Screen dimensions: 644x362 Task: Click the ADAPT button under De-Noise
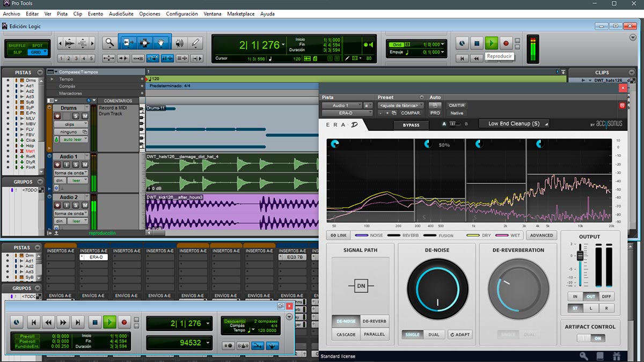pos(460,335)
